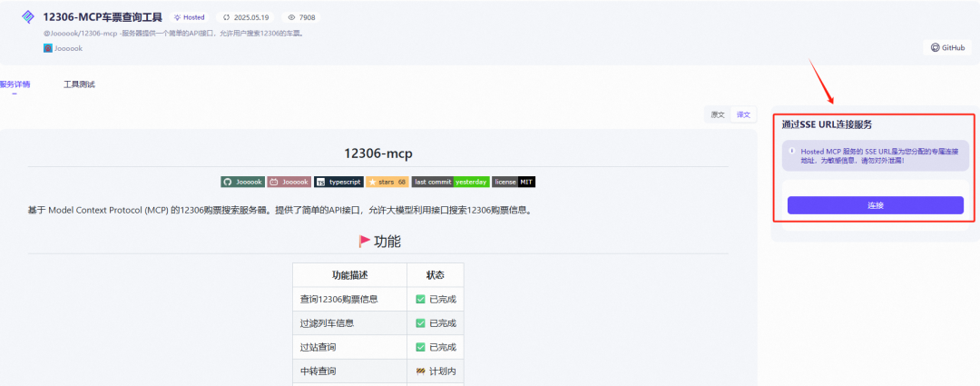Click the info icon in SSE URL notice

coord(792,151)
